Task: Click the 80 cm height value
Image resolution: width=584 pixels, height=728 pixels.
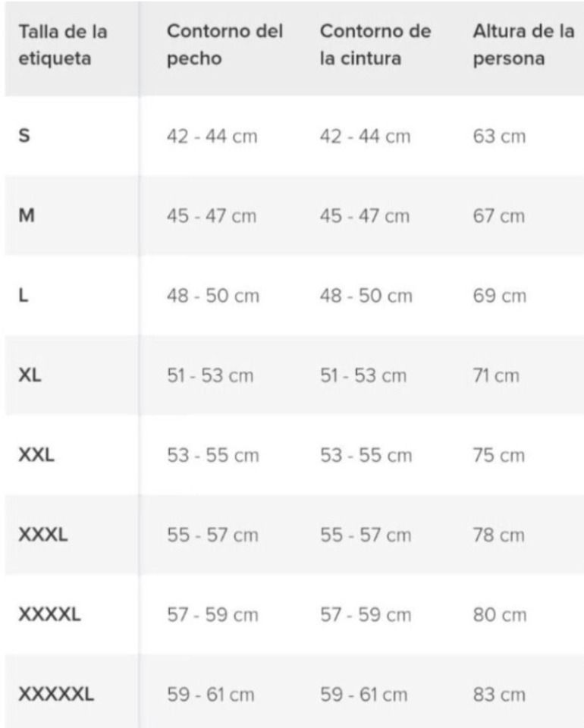Action: tap(499, 615)
